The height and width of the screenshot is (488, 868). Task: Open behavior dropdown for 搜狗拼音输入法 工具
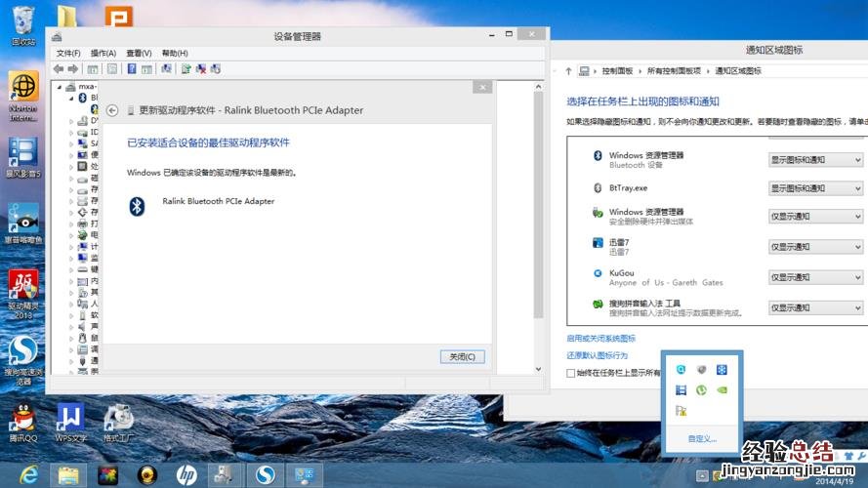tap(815, 307)
